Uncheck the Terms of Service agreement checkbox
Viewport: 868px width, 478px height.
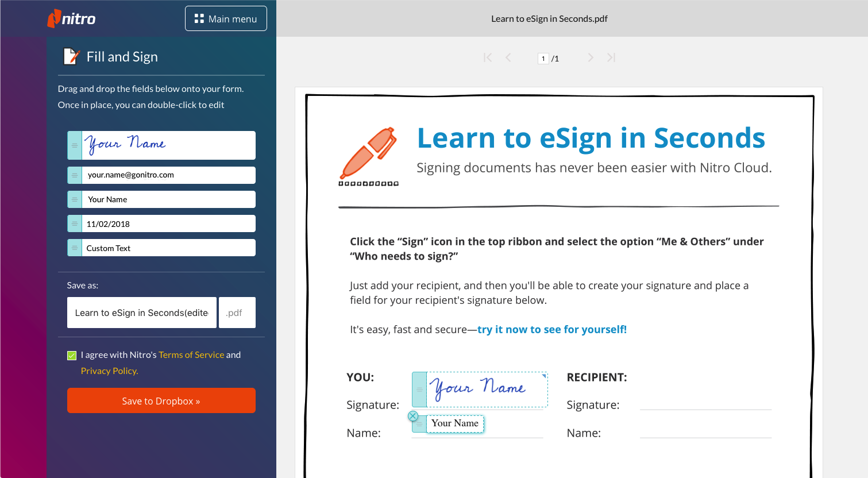pyautogui.click(x=72, y=356)
